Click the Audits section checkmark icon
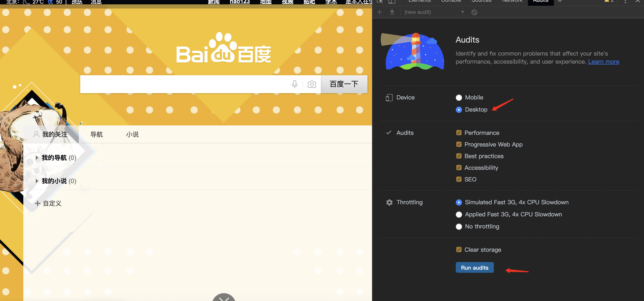 coord(389,133)
